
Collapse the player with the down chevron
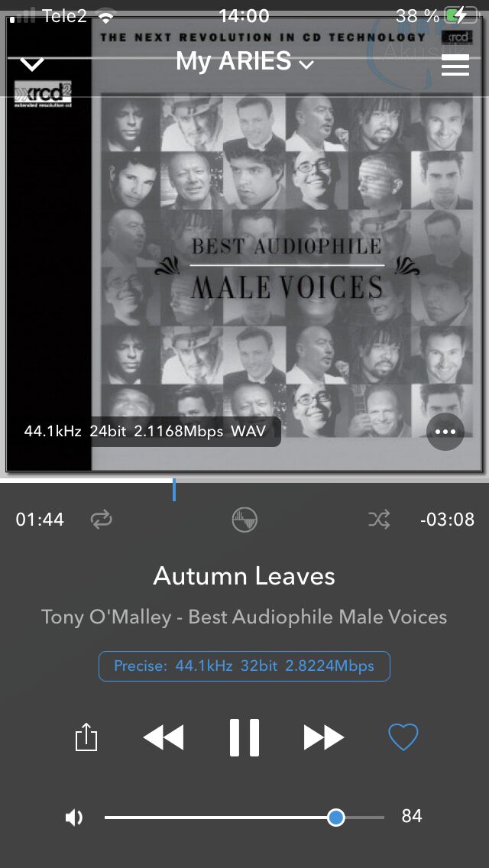(x=32, y=64)
